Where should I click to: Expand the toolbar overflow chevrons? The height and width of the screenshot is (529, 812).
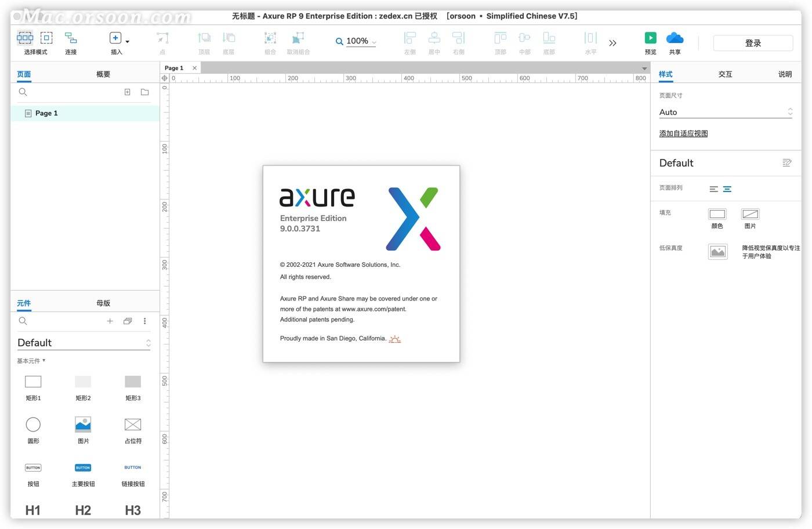[x=612, y=43]
